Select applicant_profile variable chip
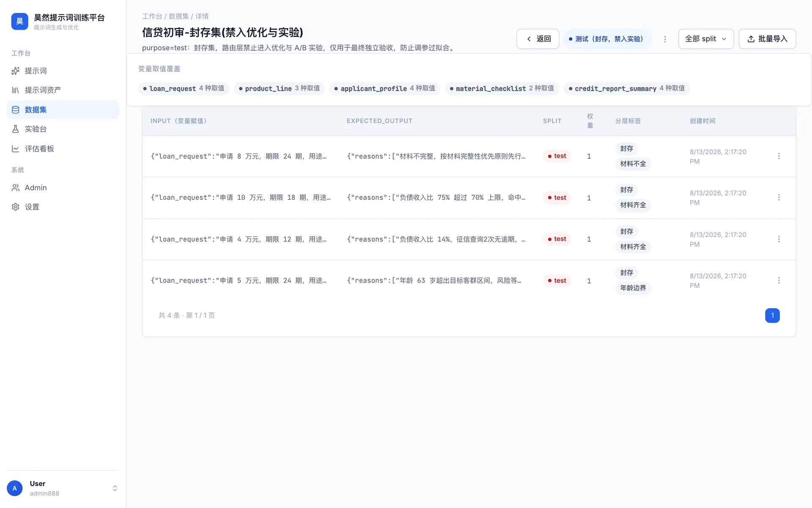 (x=385, y=88)
